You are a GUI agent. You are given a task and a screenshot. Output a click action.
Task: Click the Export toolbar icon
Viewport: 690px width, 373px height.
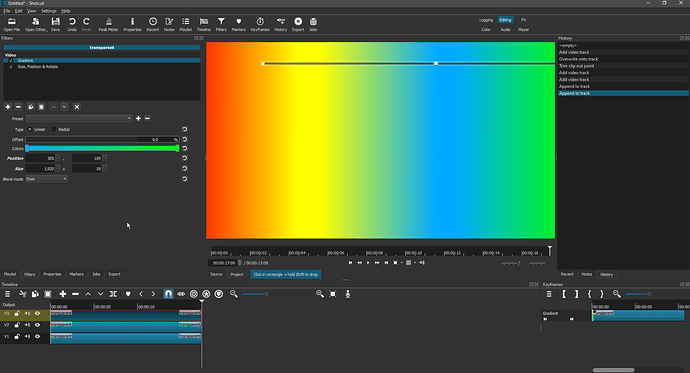coord(298,24)
